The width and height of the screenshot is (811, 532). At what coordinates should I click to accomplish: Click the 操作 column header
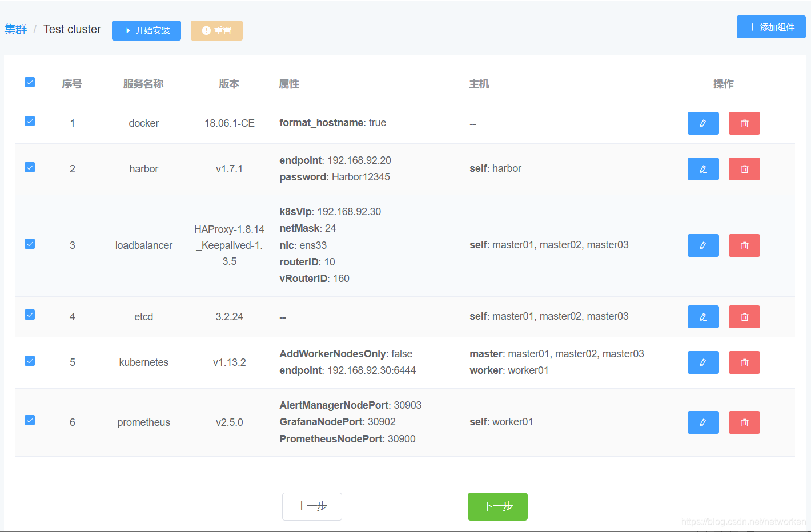724,84
